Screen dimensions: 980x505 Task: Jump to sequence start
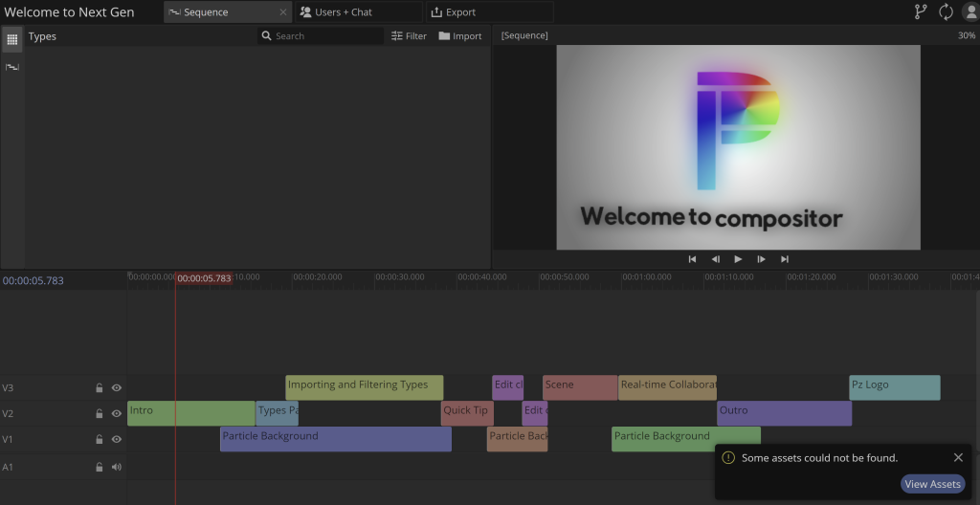pos(692,259)
